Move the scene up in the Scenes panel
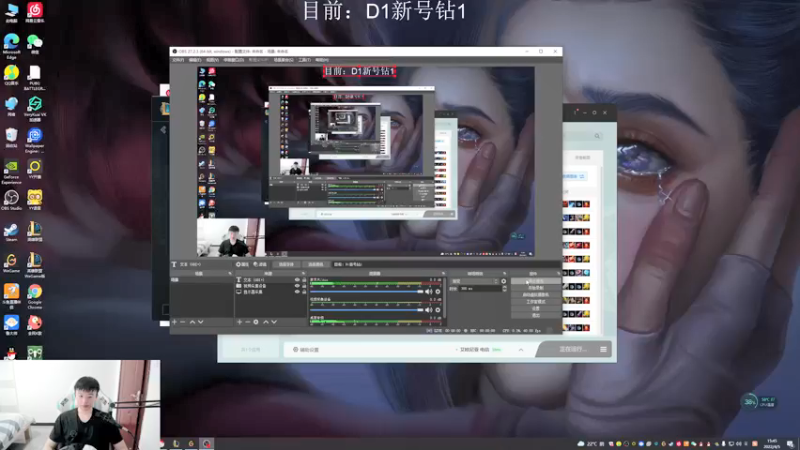 [192, 322]
